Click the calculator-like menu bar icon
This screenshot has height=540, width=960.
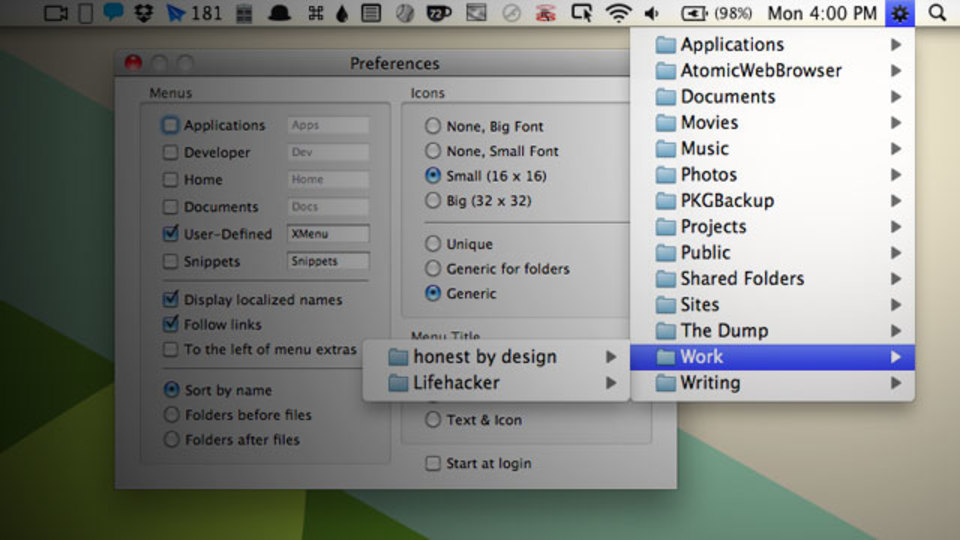click(244, 13)
